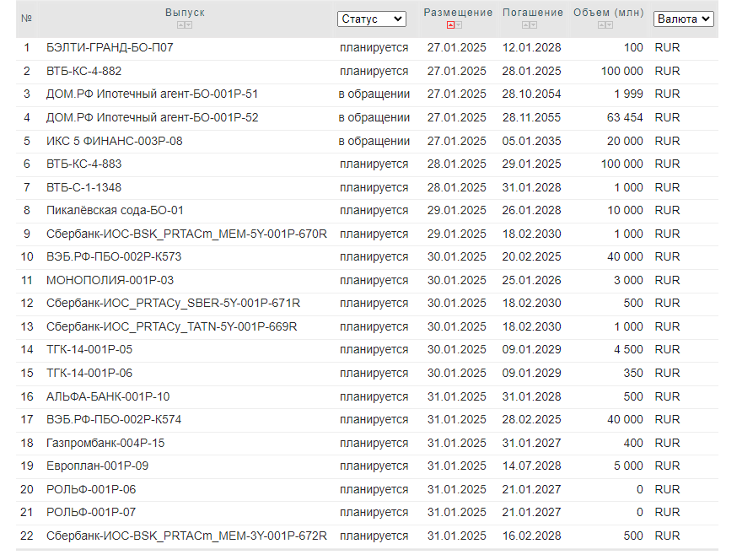The width and height of the screenshot is (753, 560).
Task: Open ДОМ.РФ Ипотечный агент-БО-001Р-51
Action: 152,94
